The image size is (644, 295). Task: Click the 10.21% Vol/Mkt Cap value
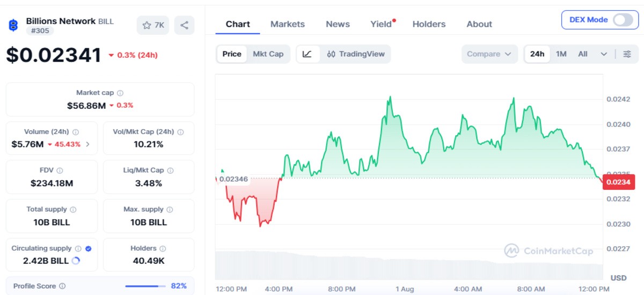[149, 144]
